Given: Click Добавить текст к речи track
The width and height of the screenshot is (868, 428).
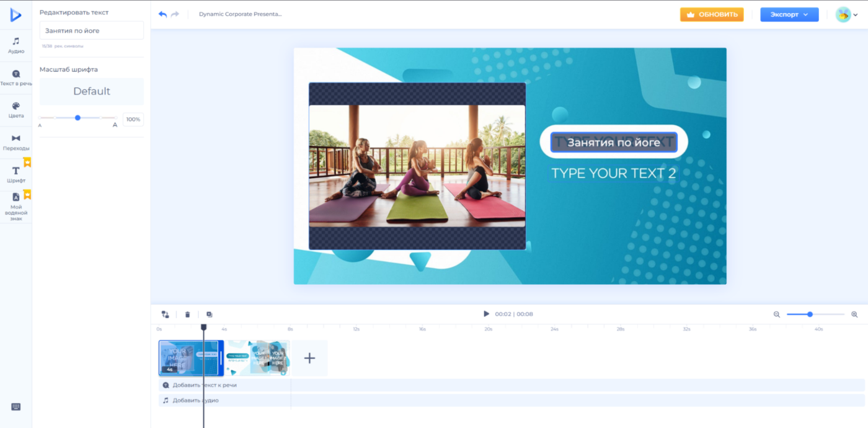Looking at the screenshot, I should coord(511,385).
